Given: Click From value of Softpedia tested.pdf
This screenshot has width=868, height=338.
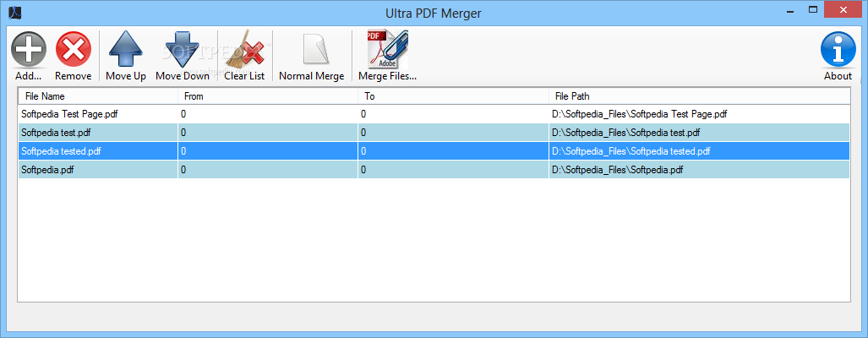Looking at the screenshot, I should click(183, 151).
